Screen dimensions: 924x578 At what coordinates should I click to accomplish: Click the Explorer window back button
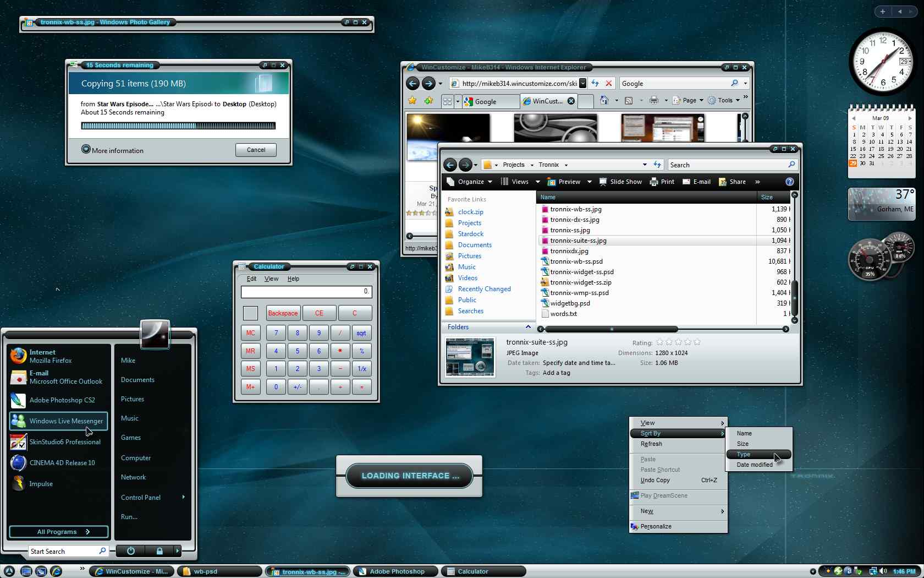pyautogui.click(x=450, y=165)
